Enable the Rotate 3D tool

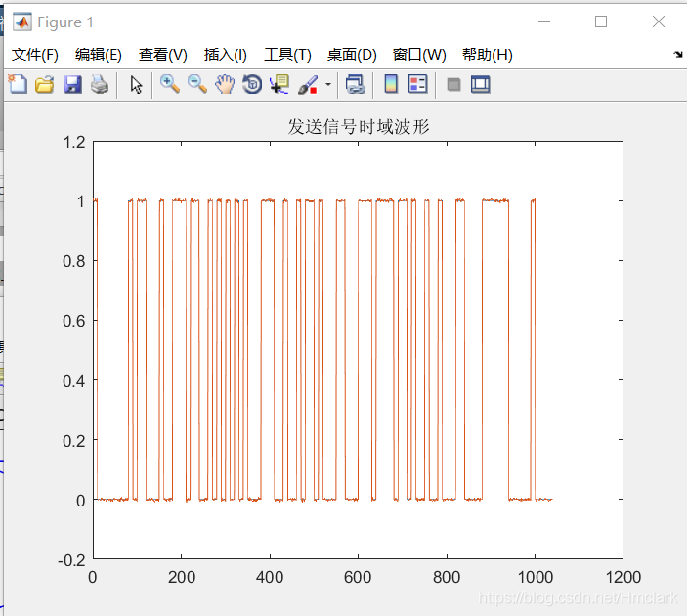click(x=252, y=84)
